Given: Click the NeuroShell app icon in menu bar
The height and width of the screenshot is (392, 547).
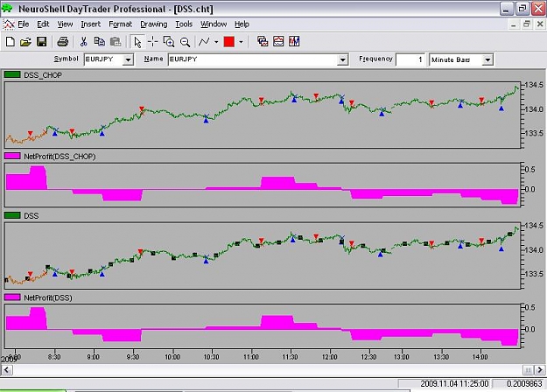Looking at the screenshot, I should [9, 24].
